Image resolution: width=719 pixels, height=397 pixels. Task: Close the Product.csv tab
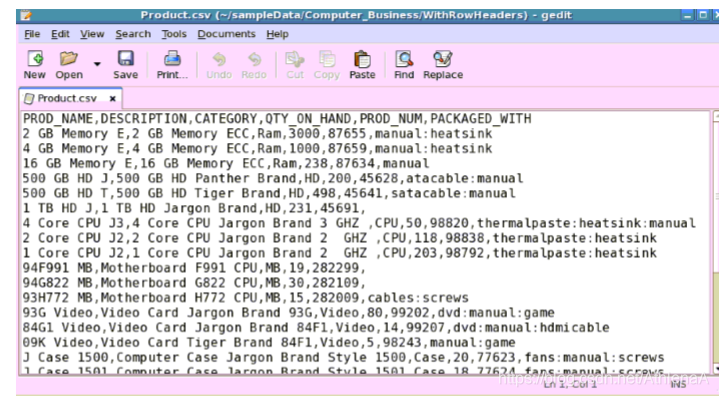pos(113,98)
